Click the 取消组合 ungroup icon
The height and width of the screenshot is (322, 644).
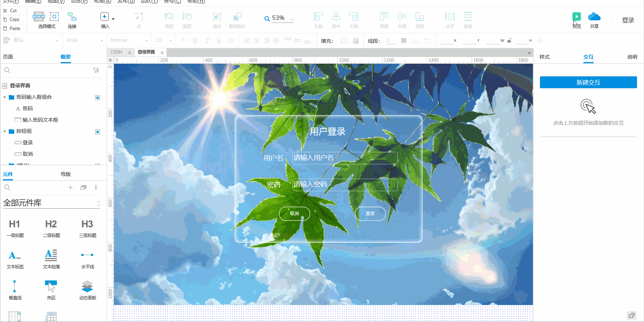[237, 16]
